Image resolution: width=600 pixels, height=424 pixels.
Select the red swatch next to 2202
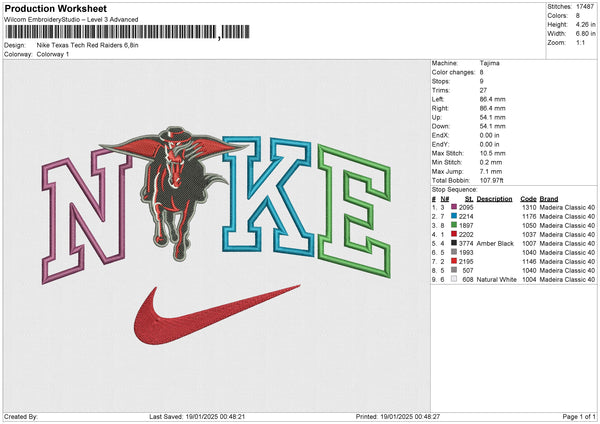click(x=454, y=234)
